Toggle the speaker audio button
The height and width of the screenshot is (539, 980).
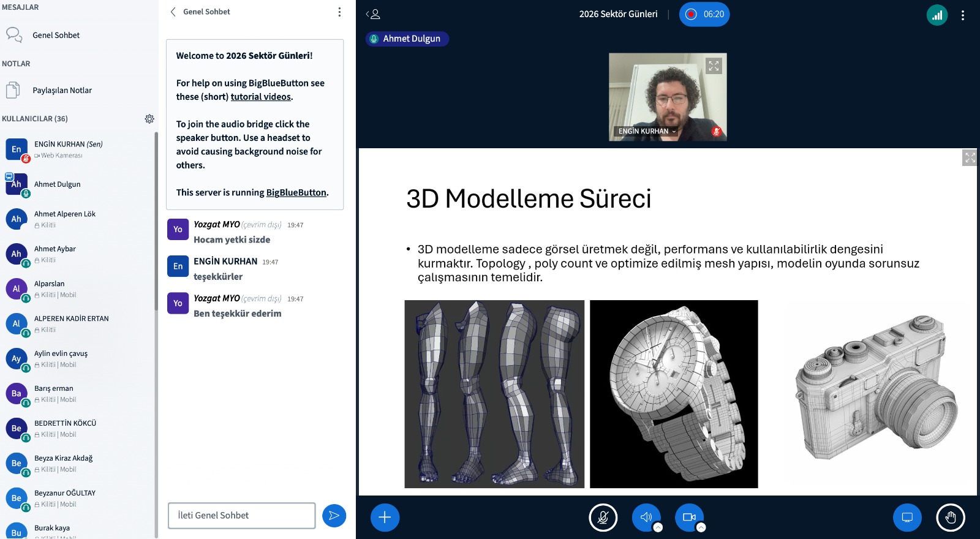646,517
